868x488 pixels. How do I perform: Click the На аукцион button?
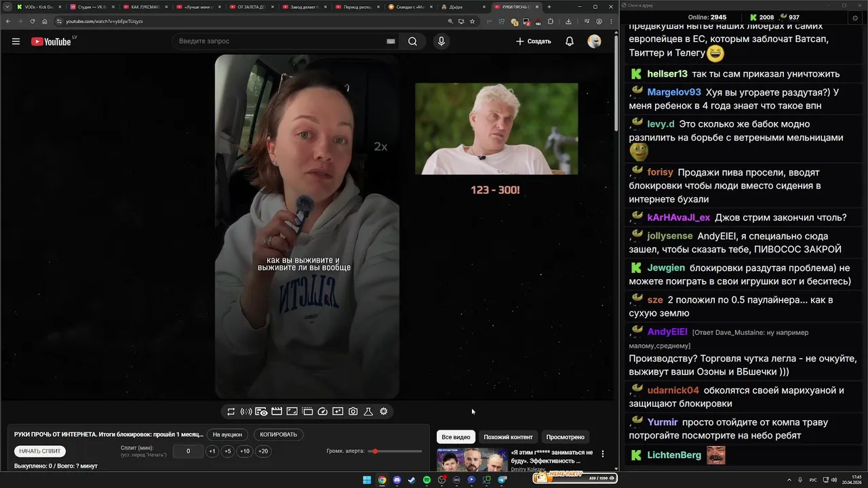pos(227,434)
